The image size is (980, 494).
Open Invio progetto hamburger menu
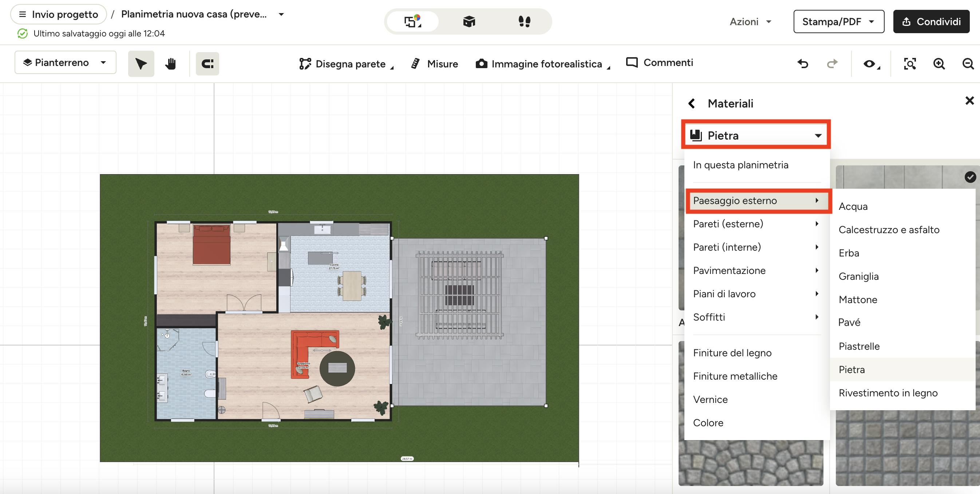[59, 15]
